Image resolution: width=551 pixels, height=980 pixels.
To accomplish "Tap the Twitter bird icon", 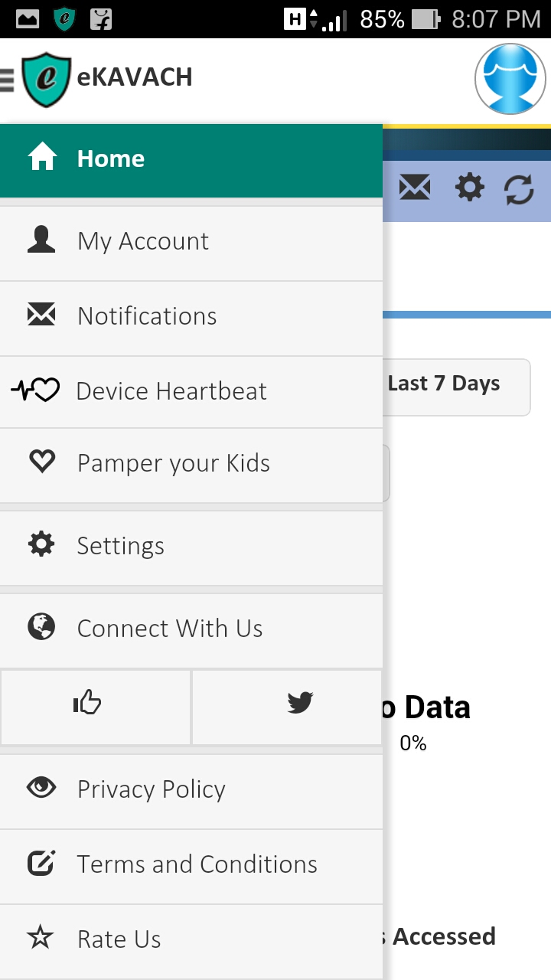I will pyautogui.click(x=300, y=703).
